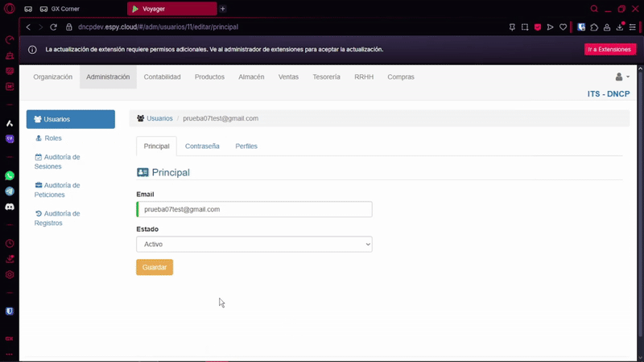Click into the Email input field
Viewport: 644px width, 362px height.
(x=254, y=209)
